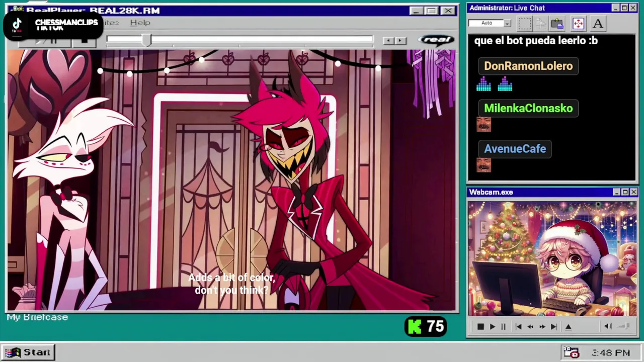Image resolution: width=644 pixels, height=362 pixels.
Task: Click the left arrow button beside RealPlayer seek bar
Action: [388, 40]
